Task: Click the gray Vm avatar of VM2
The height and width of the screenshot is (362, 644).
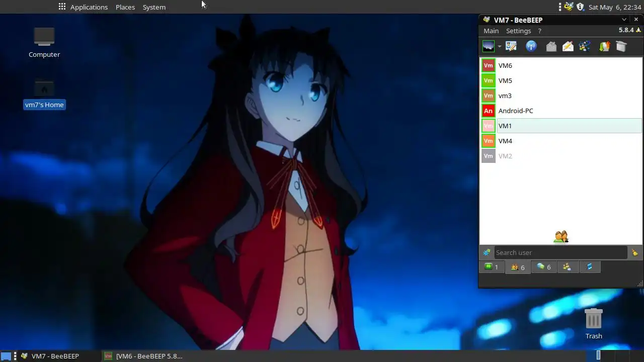Action: pos(488,156)
